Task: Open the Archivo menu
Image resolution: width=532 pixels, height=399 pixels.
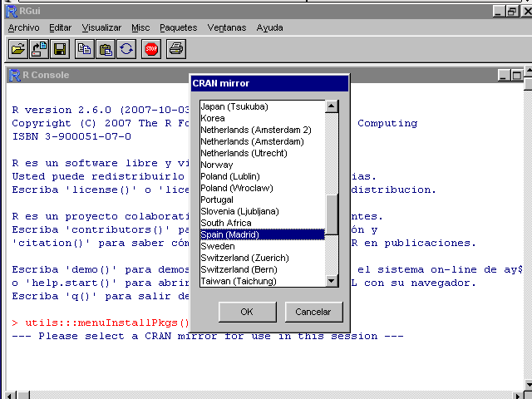Action: 23,27
